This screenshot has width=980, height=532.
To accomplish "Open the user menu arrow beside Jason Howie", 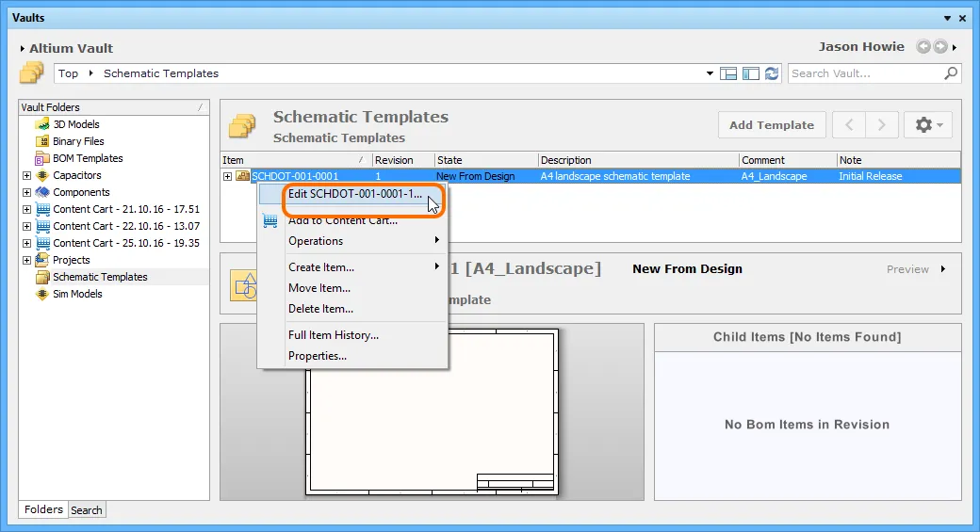I will click(x=955, y=47).
